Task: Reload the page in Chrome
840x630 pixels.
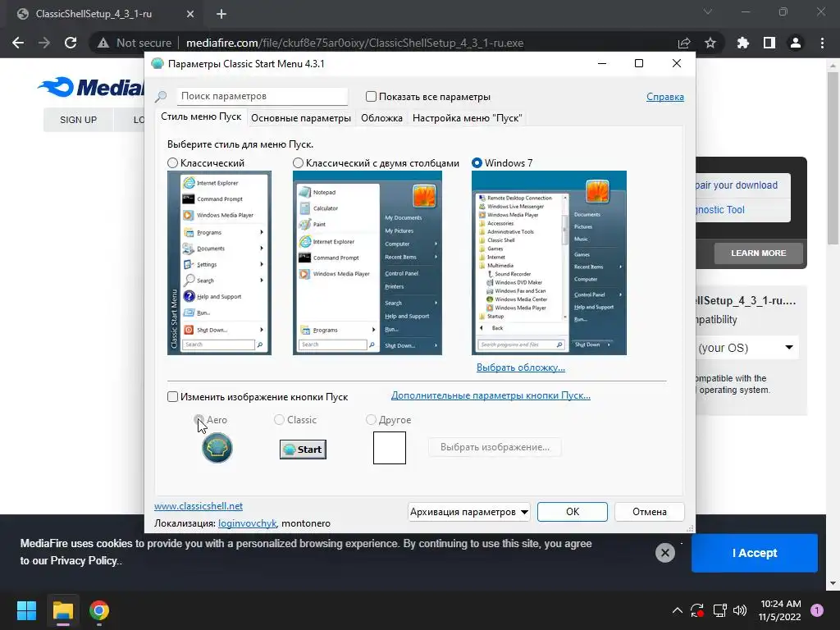Action: coord(71,43)
